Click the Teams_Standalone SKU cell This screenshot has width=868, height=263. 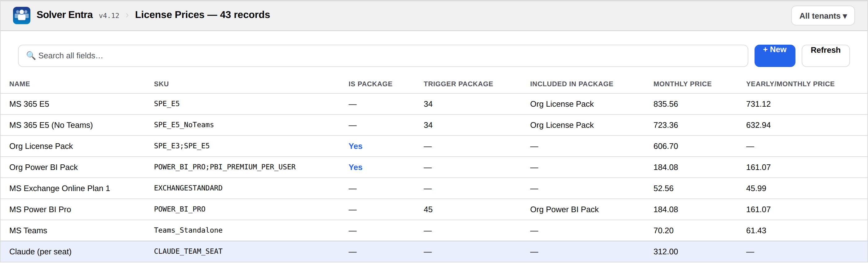(188, 230)
